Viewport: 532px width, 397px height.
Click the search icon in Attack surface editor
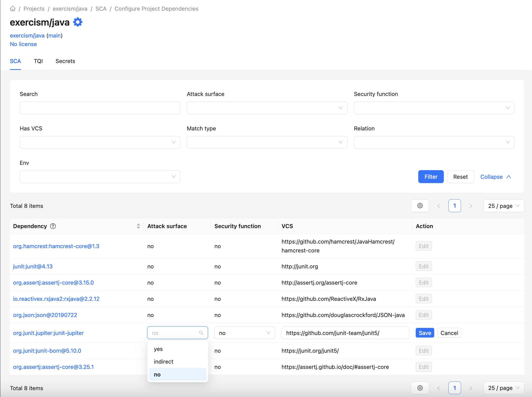click(x=201, y=333)
